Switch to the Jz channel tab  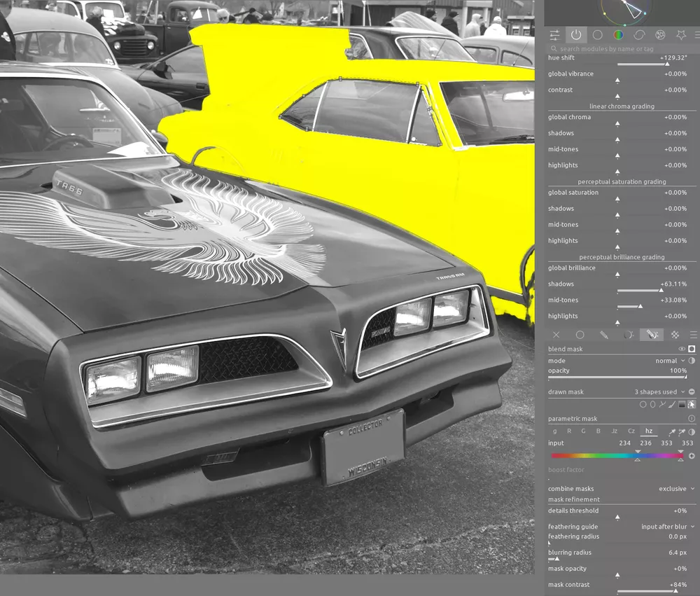pyautogui.click(x=615, y=431)
